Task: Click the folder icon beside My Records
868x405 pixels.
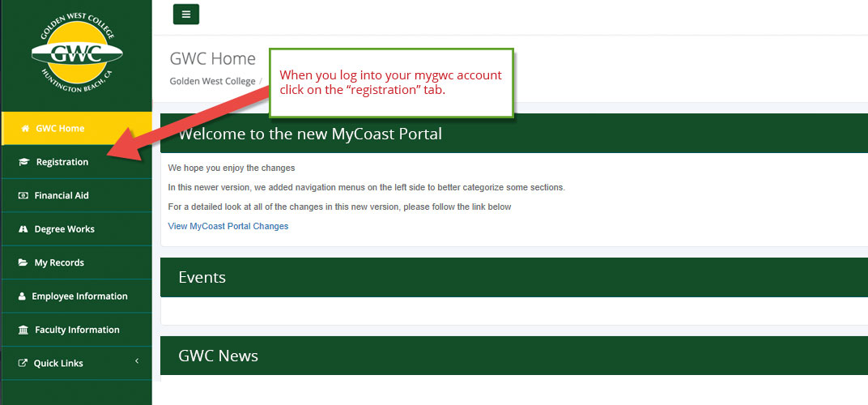Action: 23,262
